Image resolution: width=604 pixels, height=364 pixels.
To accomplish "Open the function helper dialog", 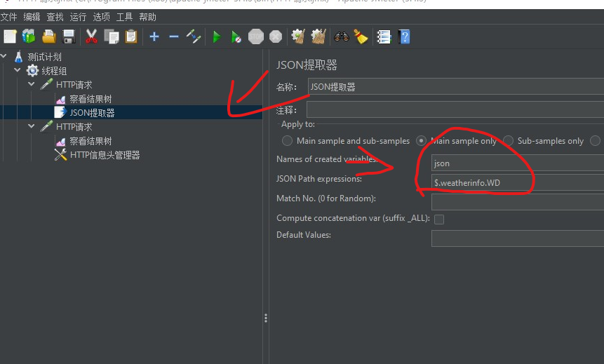I will pos(384,37).
